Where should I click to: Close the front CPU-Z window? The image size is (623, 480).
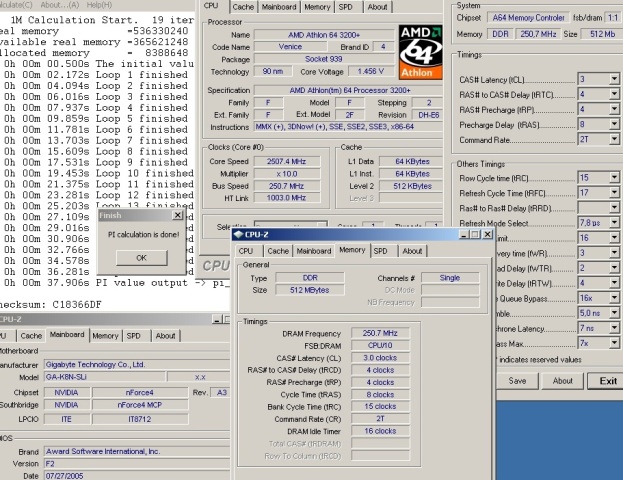point(487,234)
